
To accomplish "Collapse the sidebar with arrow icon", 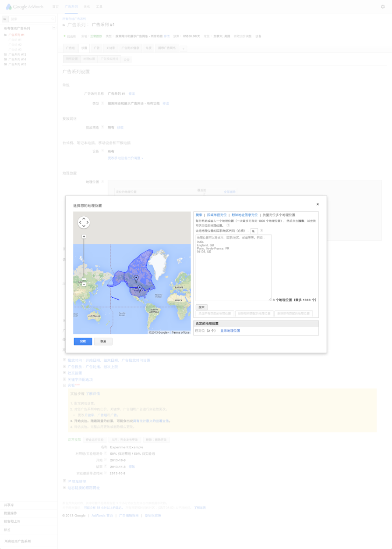I will [x=54, y=28].
